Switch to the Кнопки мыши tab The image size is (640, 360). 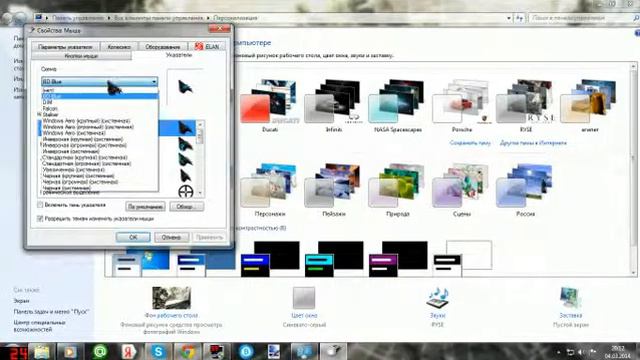(x=81, y=56)
